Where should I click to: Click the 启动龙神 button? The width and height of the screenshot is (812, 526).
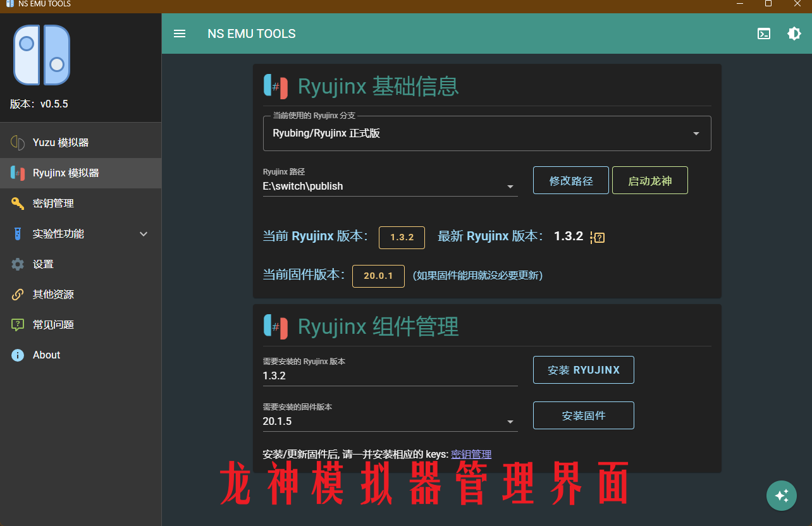coord(649,180)
